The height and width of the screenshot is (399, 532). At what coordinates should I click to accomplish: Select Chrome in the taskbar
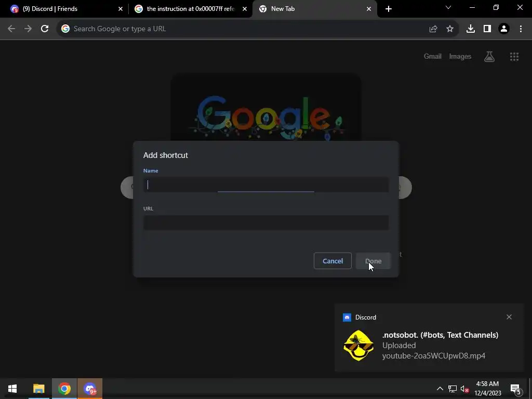pyautogui.click(x=64, y=389)
